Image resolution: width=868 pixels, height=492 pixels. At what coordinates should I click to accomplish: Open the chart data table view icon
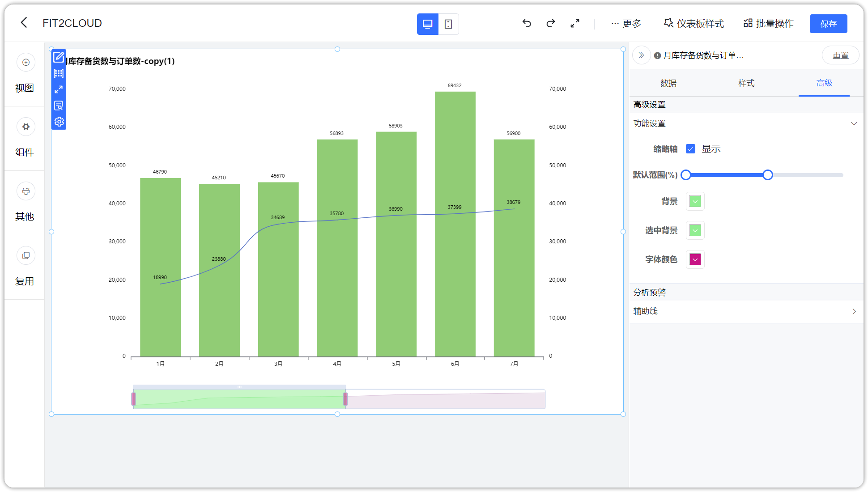click(58, 73)
